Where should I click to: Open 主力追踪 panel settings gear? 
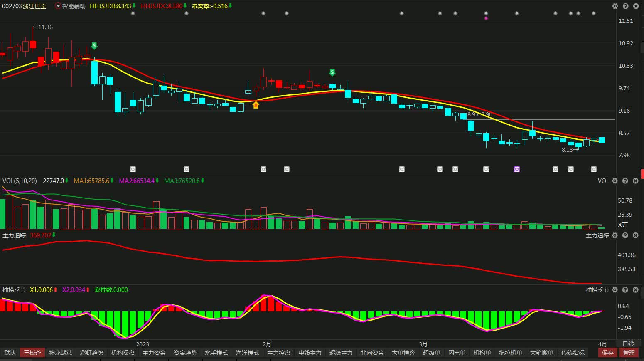click(615, 235)
